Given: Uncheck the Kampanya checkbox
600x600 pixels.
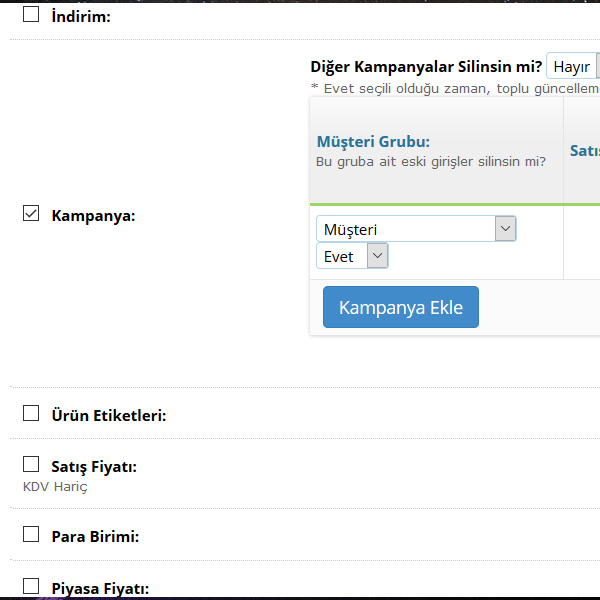Looking at the screenshot, I should pyautogui.click(x=31, y=214).
